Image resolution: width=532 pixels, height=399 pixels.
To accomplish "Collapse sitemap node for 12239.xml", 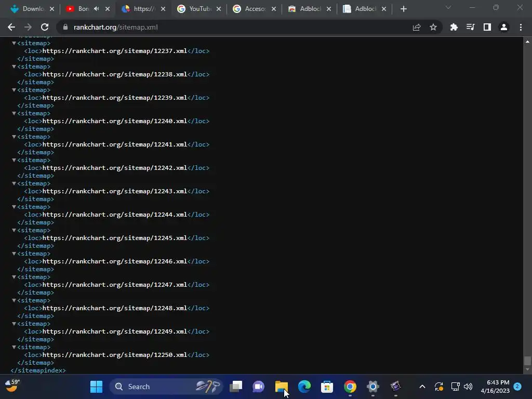I will point(14,90).
